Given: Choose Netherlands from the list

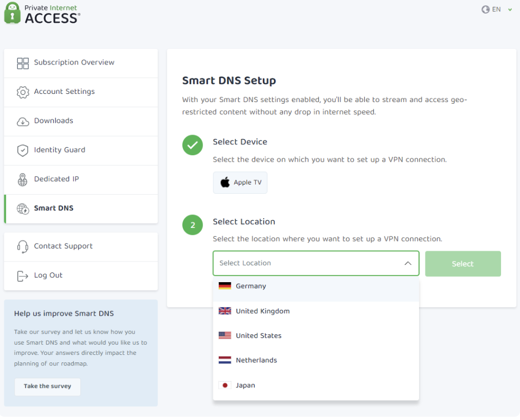Looking at the screenshot, I should (316, 360).
